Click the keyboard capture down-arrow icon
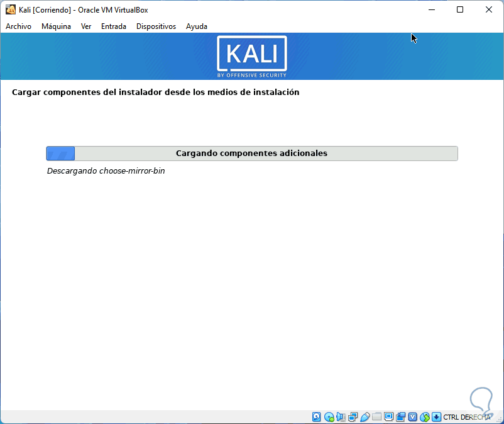Viewport: 504px width, 424px height. pyautogui.click(x=436, y=417)
